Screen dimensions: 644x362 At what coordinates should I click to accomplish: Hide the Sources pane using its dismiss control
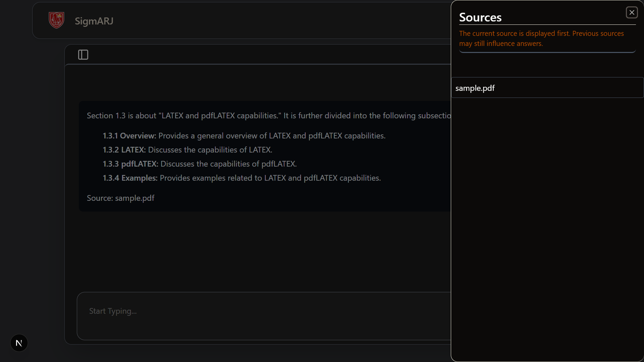(632, 12)
